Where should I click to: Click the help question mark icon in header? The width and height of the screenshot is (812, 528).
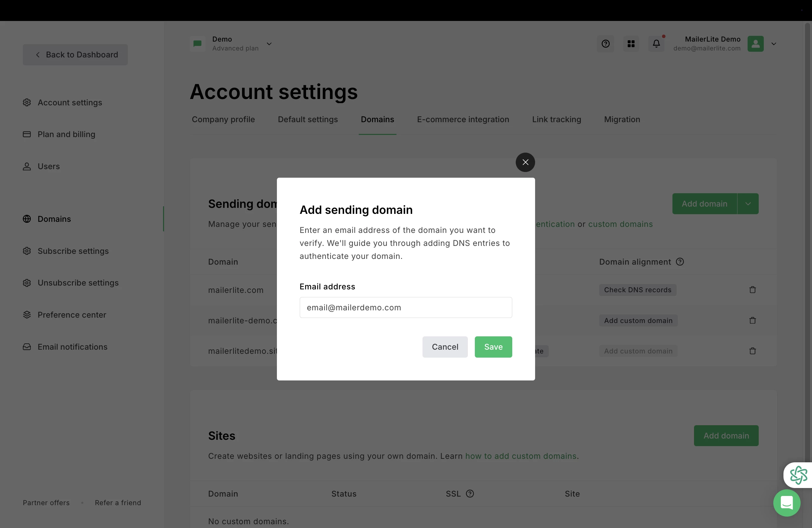coord(605,44)
